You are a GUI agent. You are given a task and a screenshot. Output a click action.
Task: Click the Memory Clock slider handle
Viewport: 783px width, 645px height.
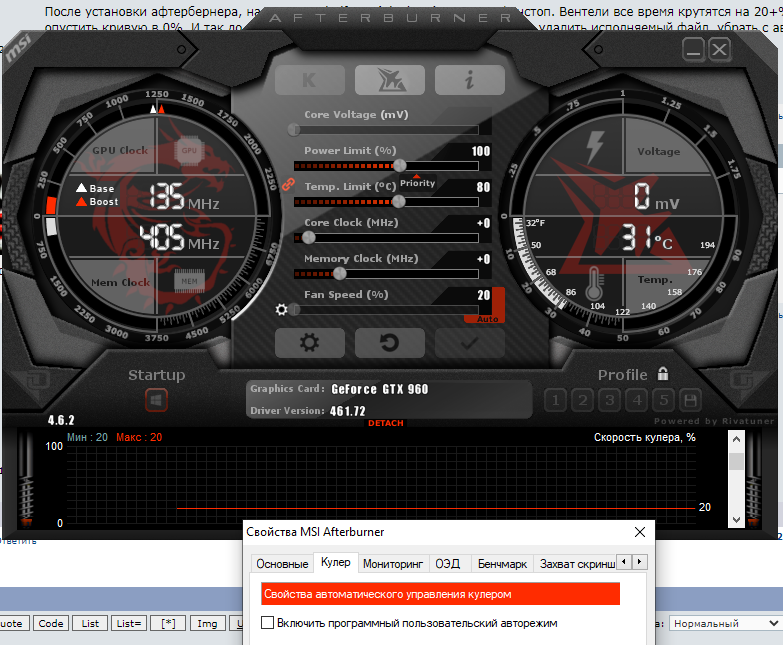tap(340, 273)
